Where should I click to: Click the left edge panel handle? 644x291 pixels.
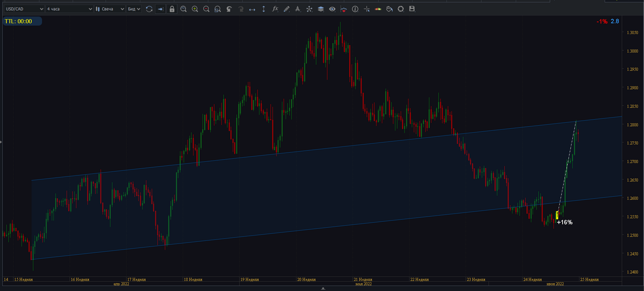[1, 142]
